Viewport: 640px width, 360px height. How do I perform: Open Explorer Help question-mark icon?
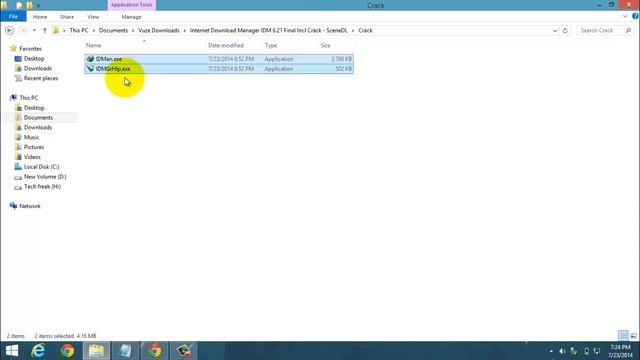pos(635,16)
